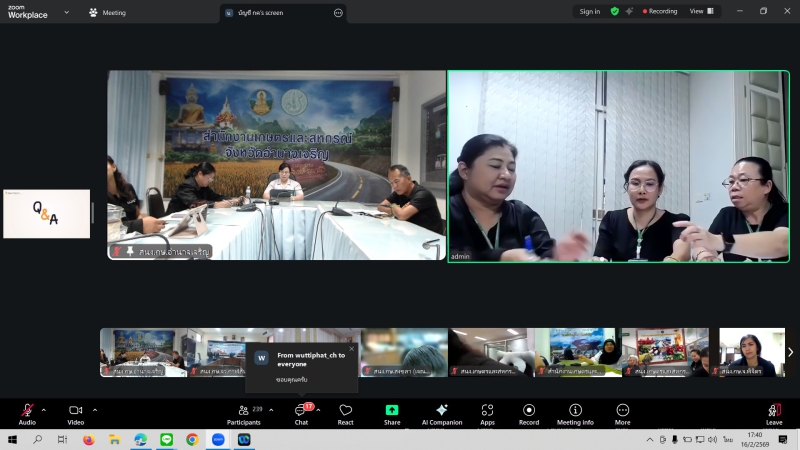800x450 pixels.
Task: Click the Record button in the toolbar
Action: [x=529, y=411]
